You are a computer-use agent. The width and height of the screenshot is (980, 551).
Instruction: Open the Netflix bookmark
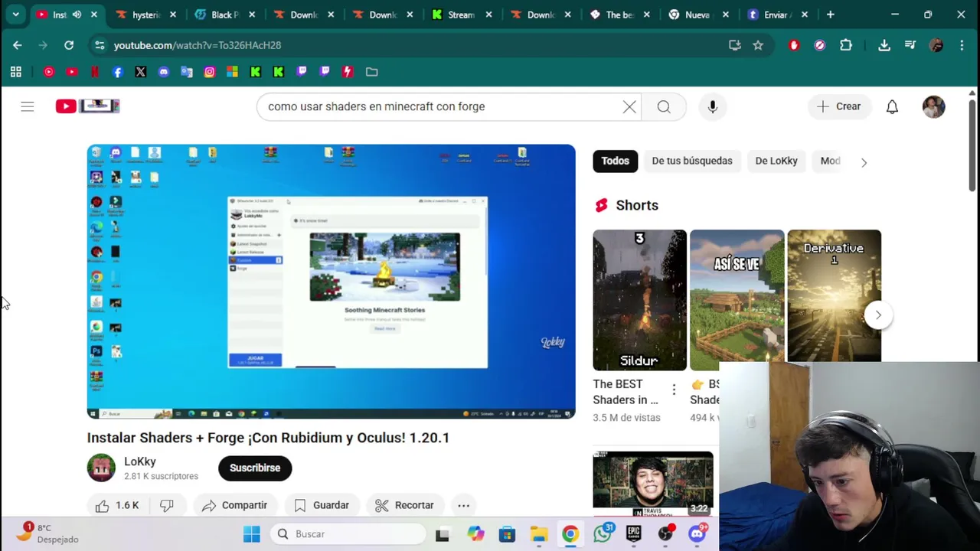pyautogui.click(x=94, y=72)
